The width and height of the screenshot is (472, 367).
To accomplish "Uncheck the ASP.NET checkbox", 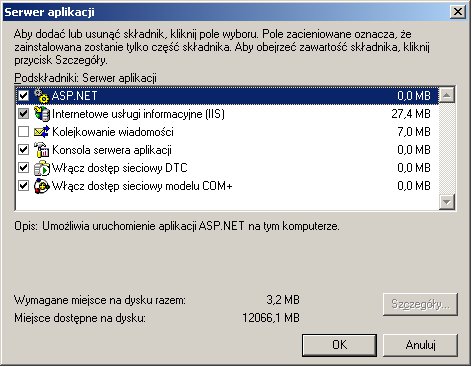I will [23, 96].
